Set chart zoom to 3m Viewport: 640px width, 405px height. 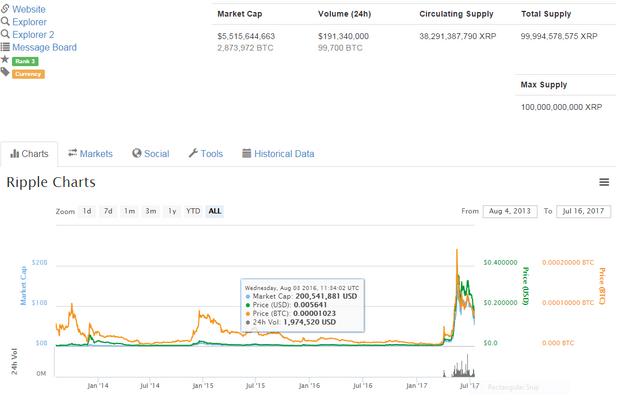tap(151, 211)
